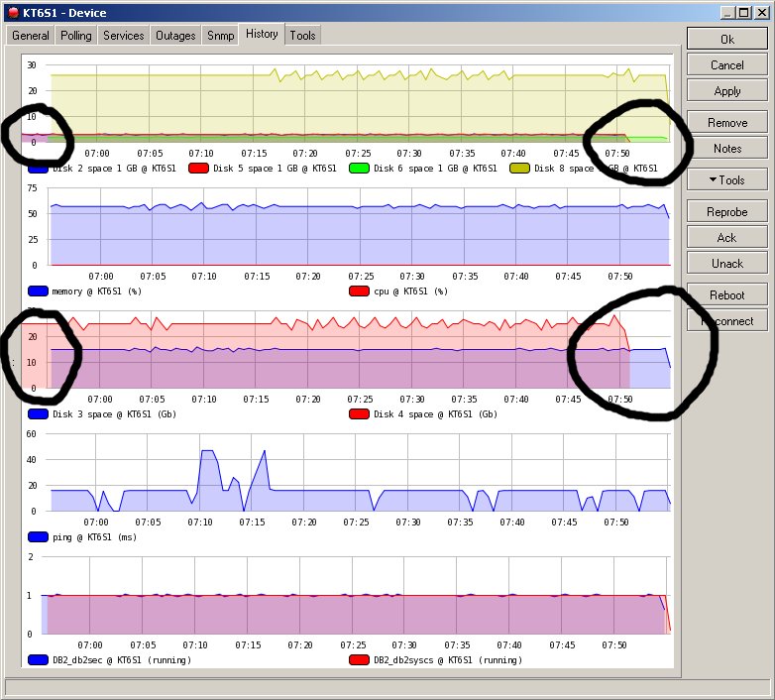Click the 'DB2_db2syscs @ KT6S1 (running)' label
This screenshot has height=700, width=775.
point(448,660)
